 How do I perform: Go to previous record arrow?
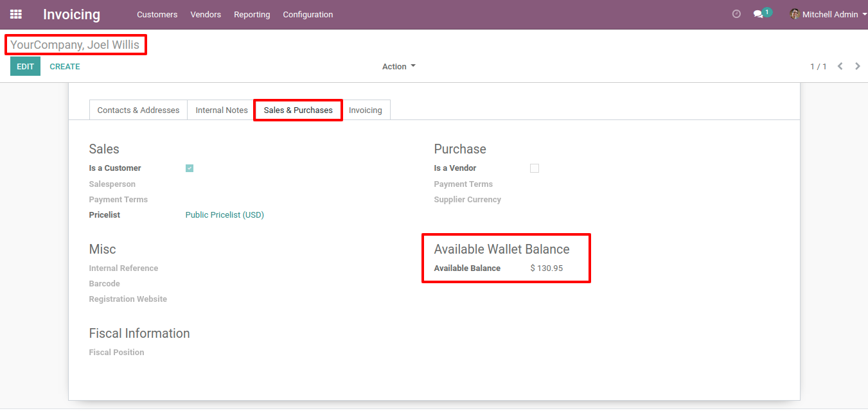(x=840, y=66)
